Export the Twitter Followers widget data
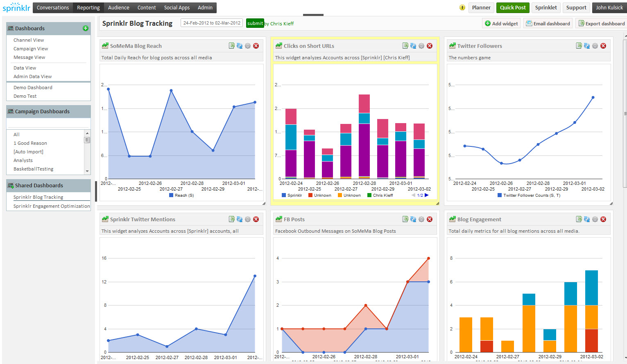The width and height of the screenshot is (627, 364). 579,46
